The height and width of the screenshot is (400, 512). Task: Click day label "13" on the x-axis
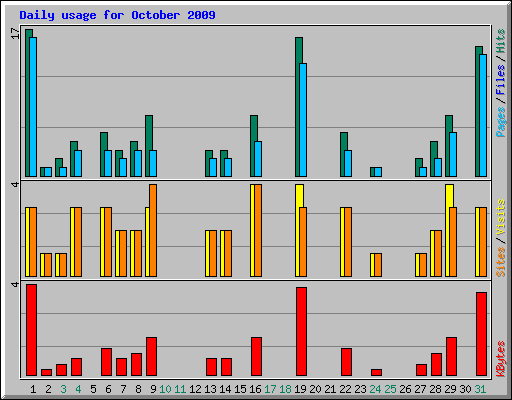point(210,389)
